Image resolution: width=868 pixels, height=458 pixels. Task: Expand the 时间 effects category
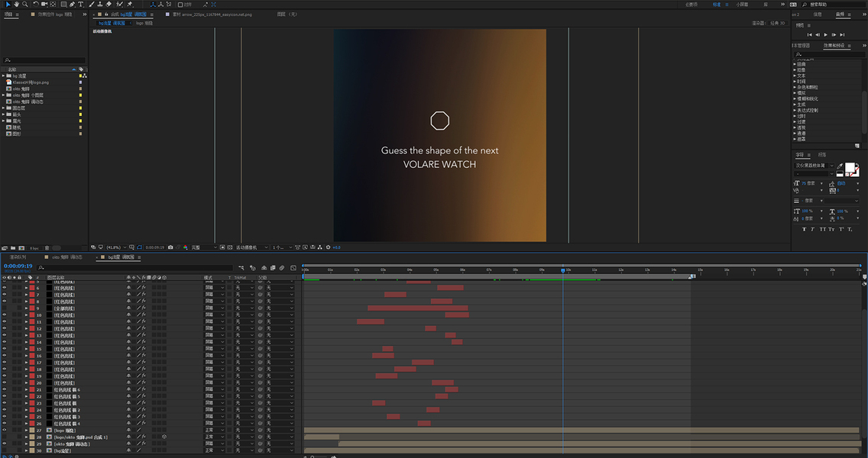coord(795,82)
